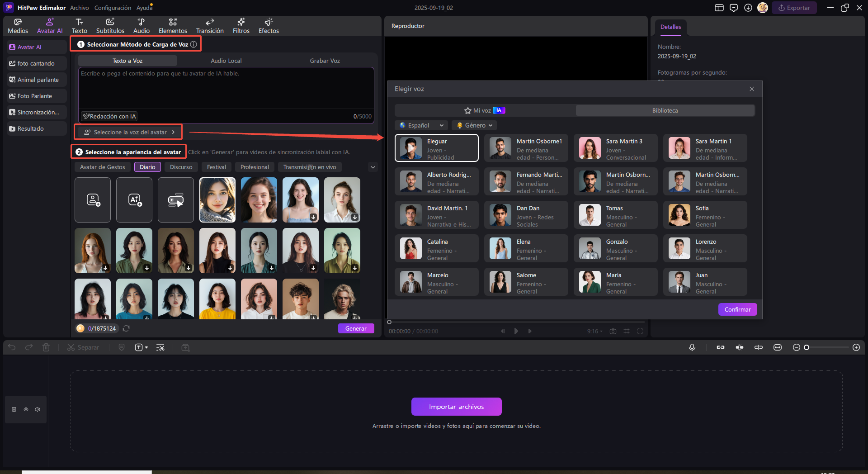Click the Importar archivos button

coord(456,407)
